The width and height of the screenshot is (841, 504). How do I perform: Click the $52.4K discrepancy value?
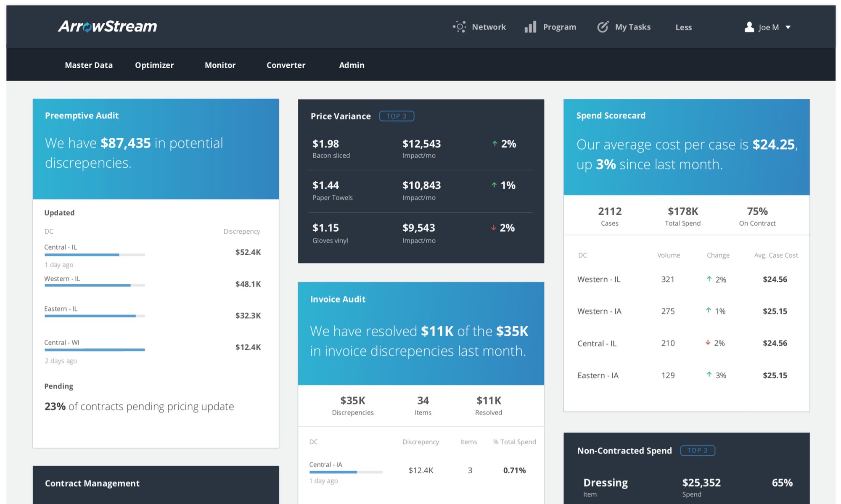pyautogui.click(x=248, y=252)
